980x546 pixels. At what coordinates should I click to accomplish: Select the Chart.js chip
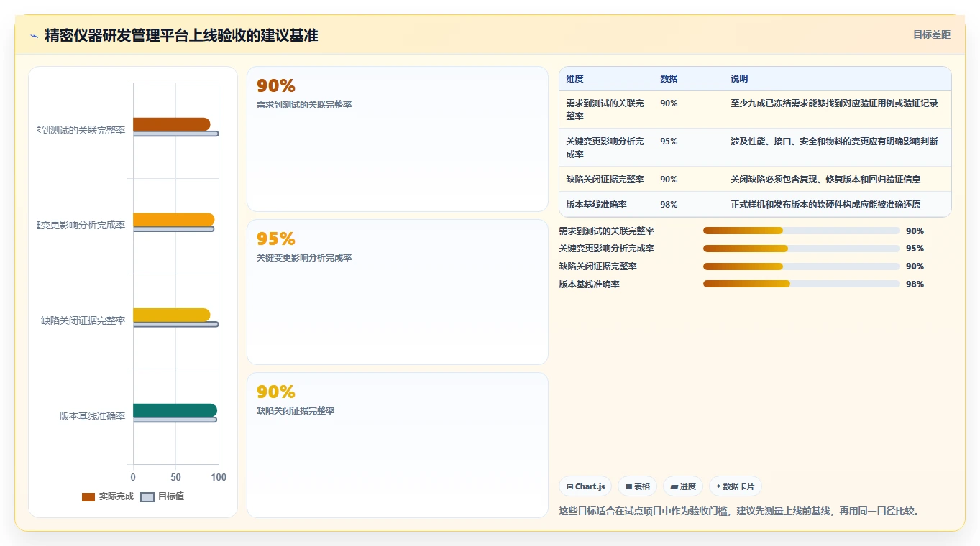pos(585,486)
